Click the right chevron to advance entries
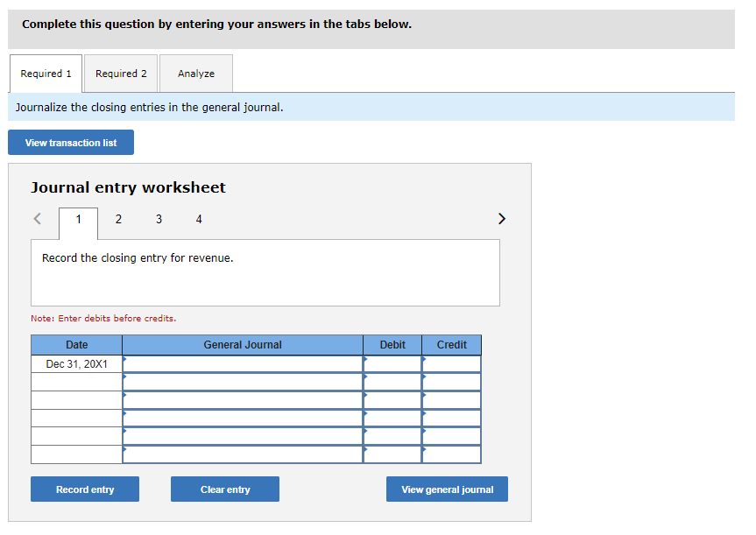The height and width of the screenshot is (535, 756). point(502,218)
